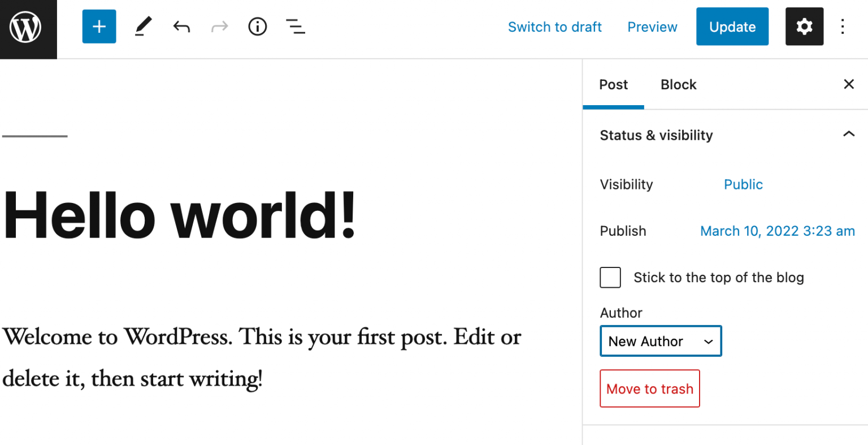
Task: Open the post details information icon
Action: click(x=257, y=26)
